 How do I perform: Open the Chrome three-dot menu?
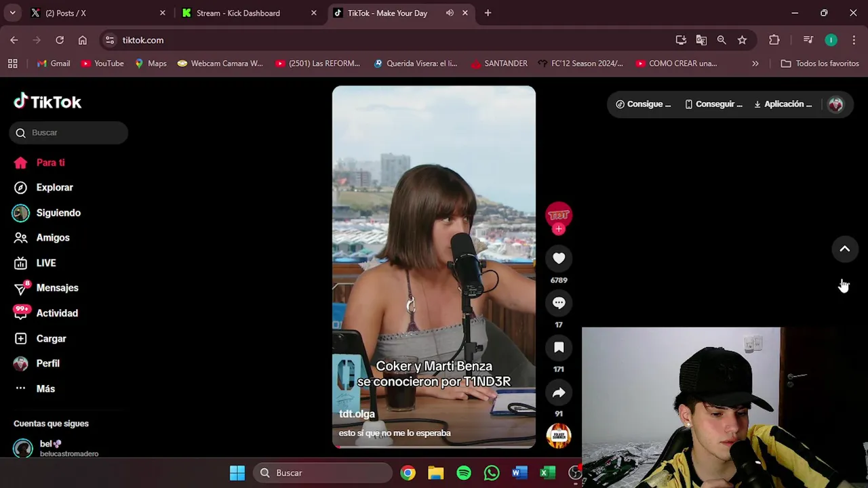(854, 40)
